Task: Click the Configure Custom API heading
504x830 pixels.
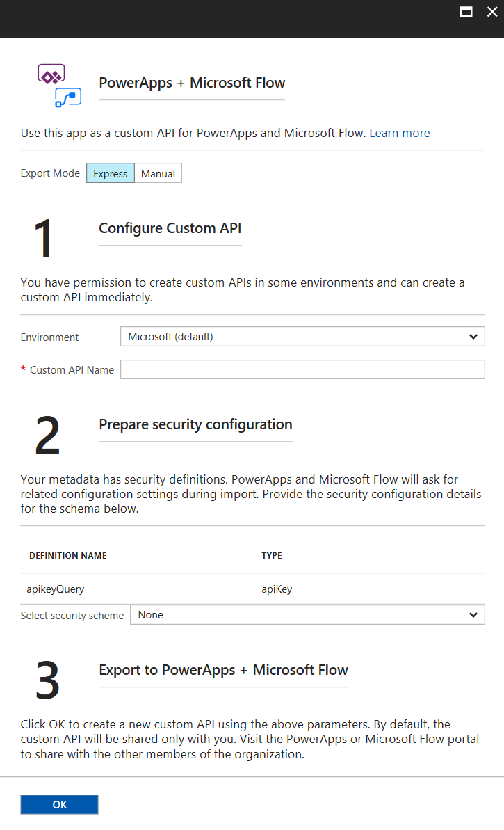Action: click(170, 228)
